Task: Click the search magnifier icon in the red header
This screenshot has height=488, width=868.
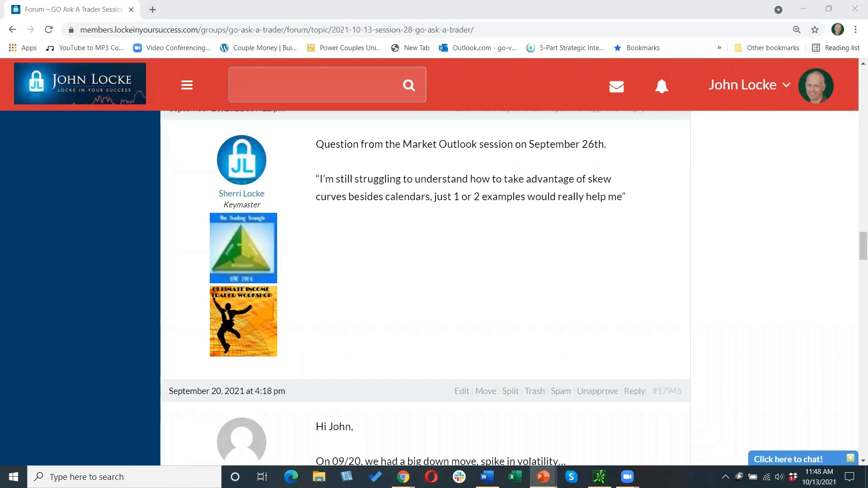Action: [409, 85]
